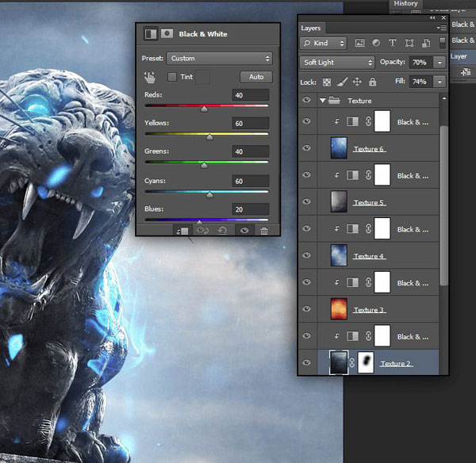Select the Texture 2 layer name

click(396, 363)
